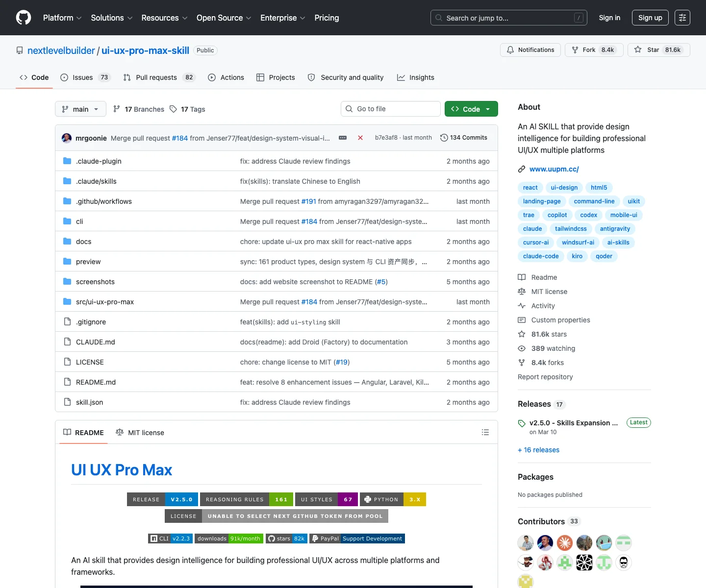Switch to the Actions tab

[x=226, y=77]
